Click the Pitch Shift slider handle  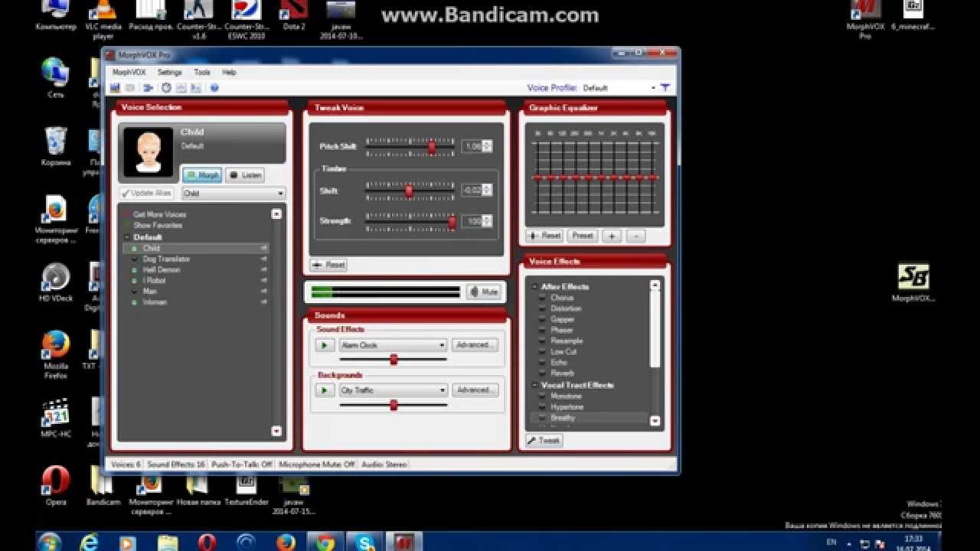tap(432, 146)
